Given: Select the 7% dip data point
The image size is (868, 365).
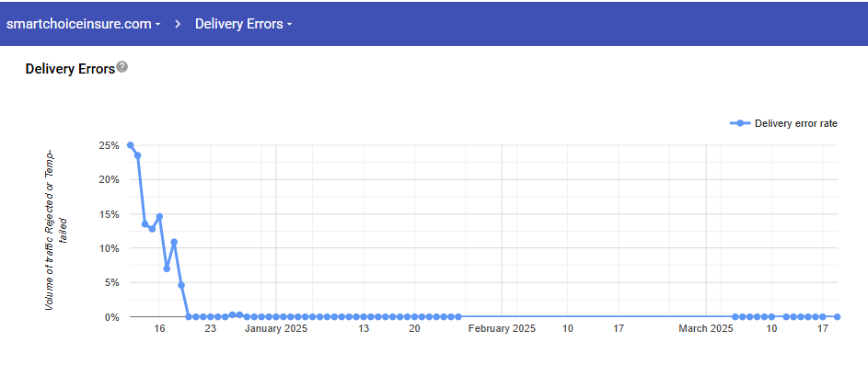Looking at the screenshot, I should click(167, 268).
